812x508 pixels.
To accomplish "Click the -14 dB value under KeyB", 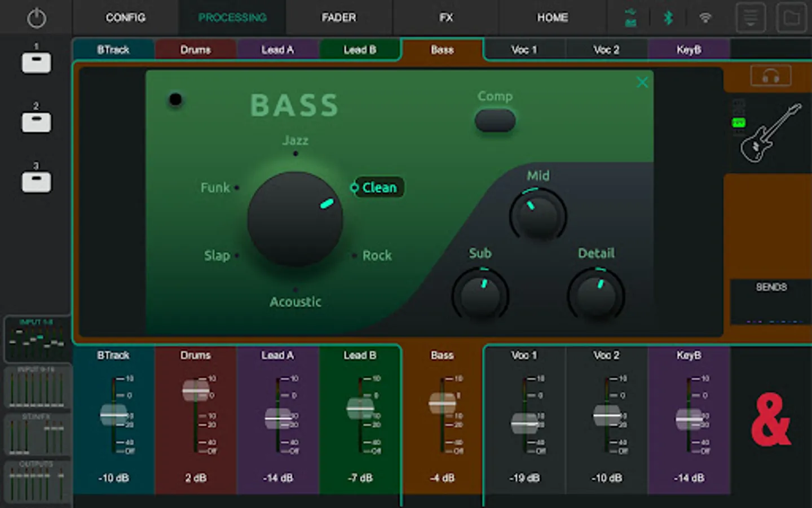I will [689, 478].
